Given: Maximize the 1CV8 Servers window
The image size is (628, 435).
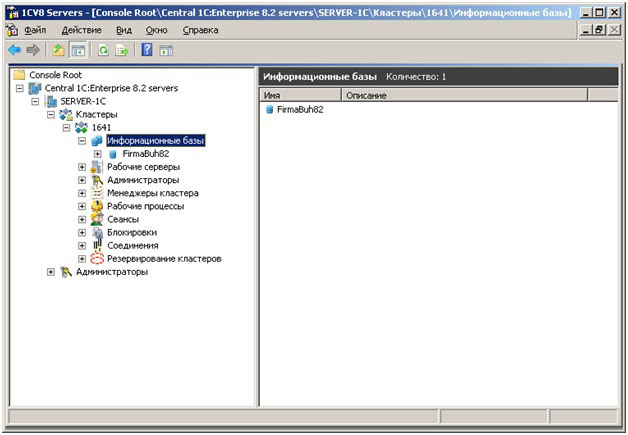Looking at the screenshot, I should (x=599, y=12).
